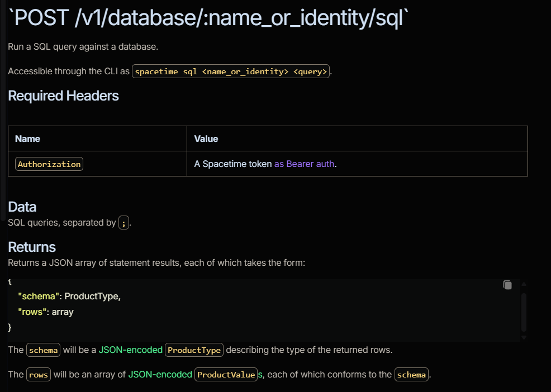Screen dimensions: 551x392
Task: Click the 'A Spacetime token' value text
Action: [233, 164]
